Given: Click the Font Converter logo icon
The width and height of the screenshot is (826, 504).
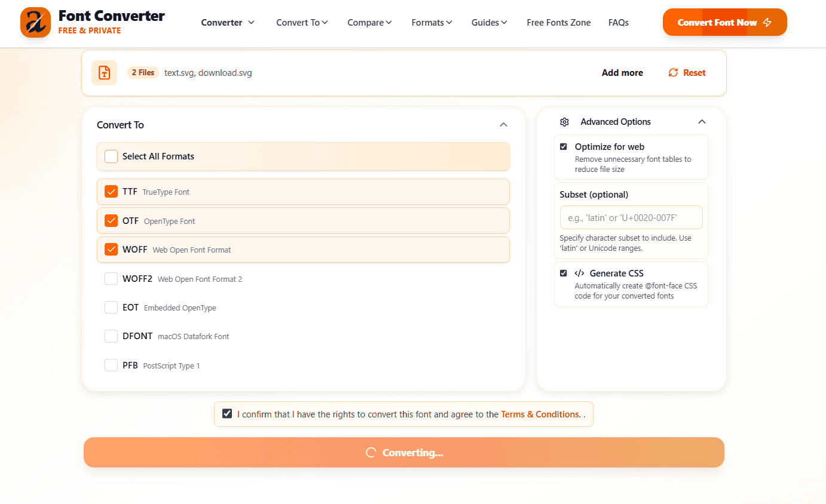Looking at the screenshot, I should click(35, 23).
